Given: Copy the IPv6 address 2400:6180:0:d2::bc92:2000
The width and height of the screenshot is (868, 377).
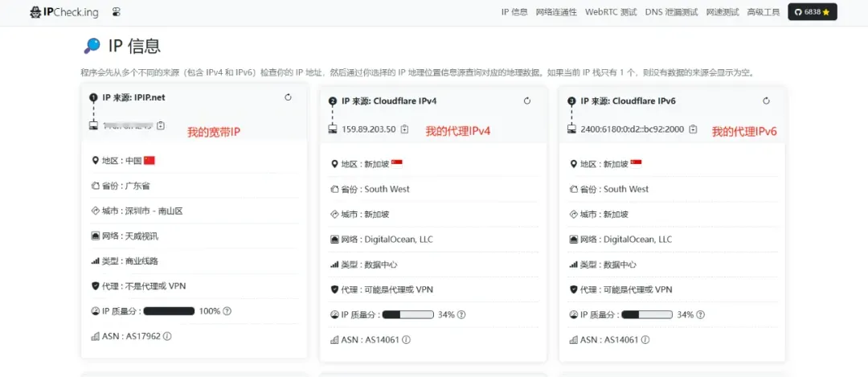Looking at the screenshot, I should pos(693,129).
